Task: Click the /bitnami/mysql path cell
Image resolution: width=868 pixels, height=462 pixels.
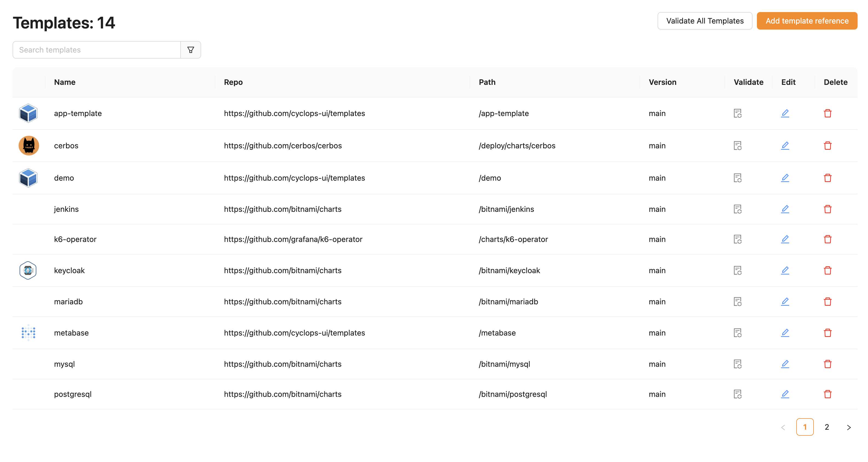Action: (x=504, y=364)
